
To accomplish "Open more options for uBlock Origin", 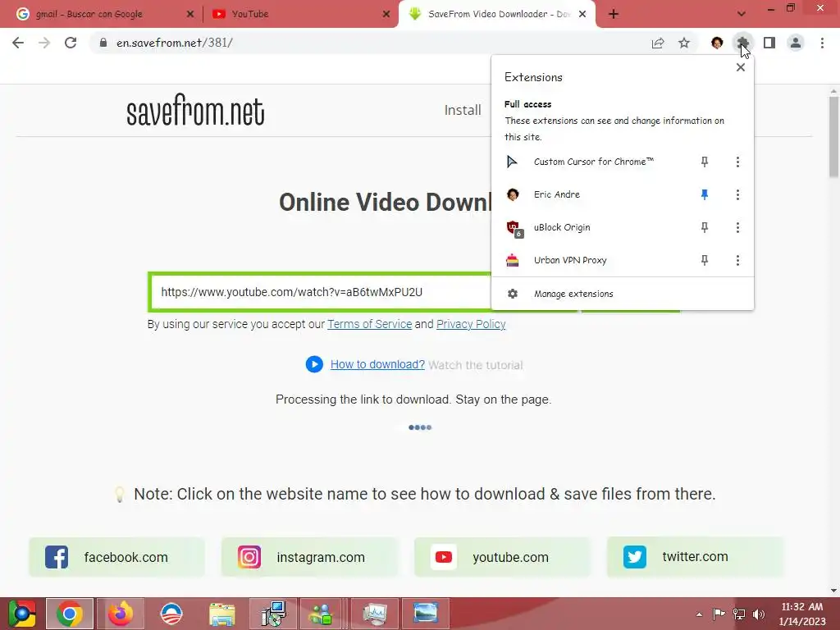I will (x=737, y=227).
